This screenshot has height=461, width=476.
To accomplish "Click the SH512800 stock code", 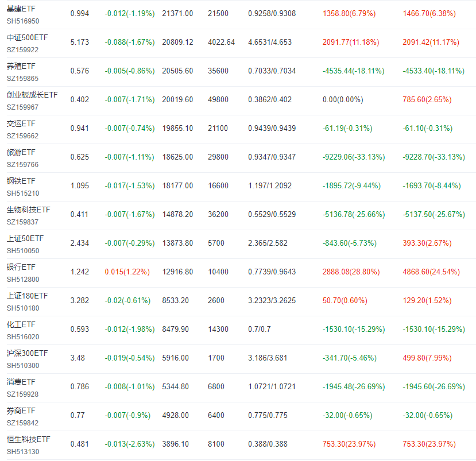I will [x=23, y=280].
